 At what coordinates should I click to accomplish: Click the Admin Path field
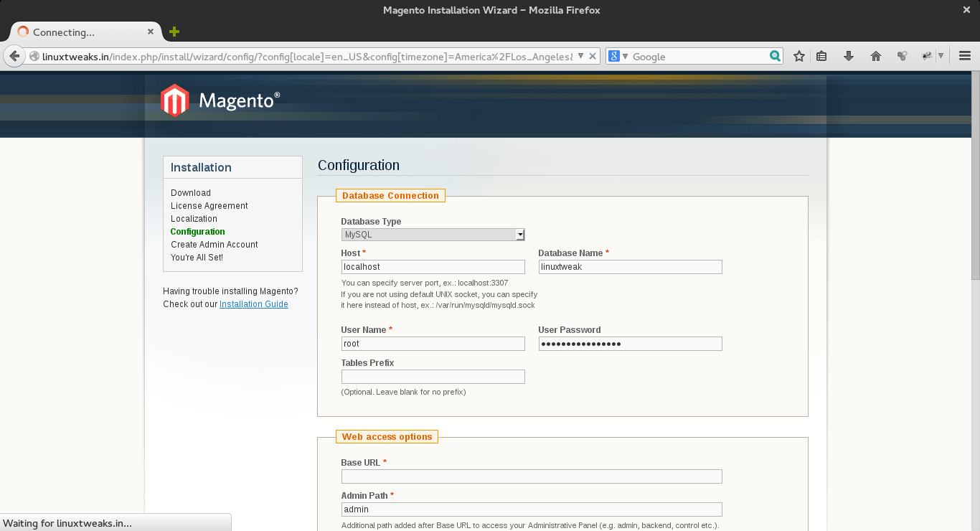532,509
